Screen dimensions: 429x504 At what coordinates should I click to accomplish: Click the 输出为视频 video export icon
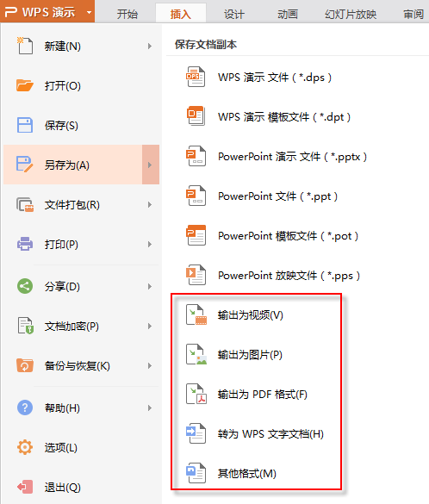tap(196, 315)
